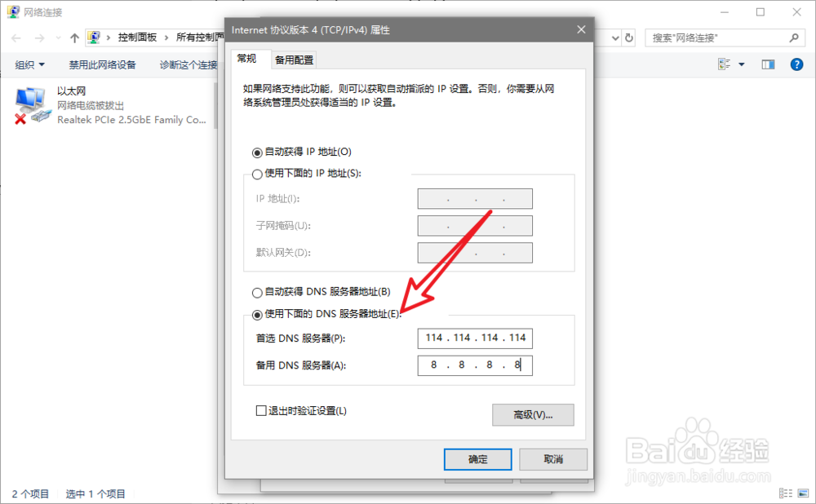Click the status bar text 2 个项目
This screenshot has width=816, height=504.
coord(30,493)
